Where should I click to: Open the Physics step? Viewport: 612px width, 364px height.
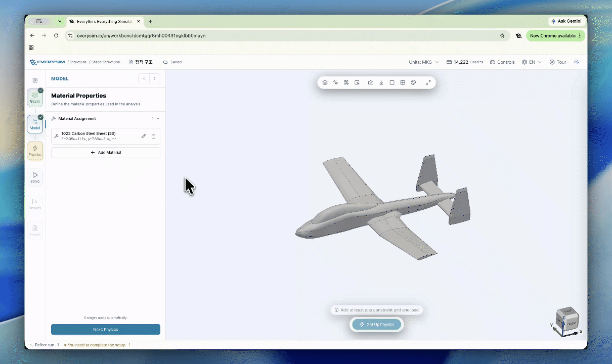tap(35, 151)
